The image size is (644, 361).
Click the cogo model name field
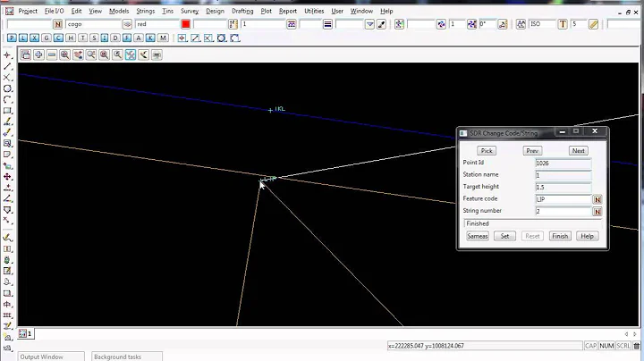93,24
